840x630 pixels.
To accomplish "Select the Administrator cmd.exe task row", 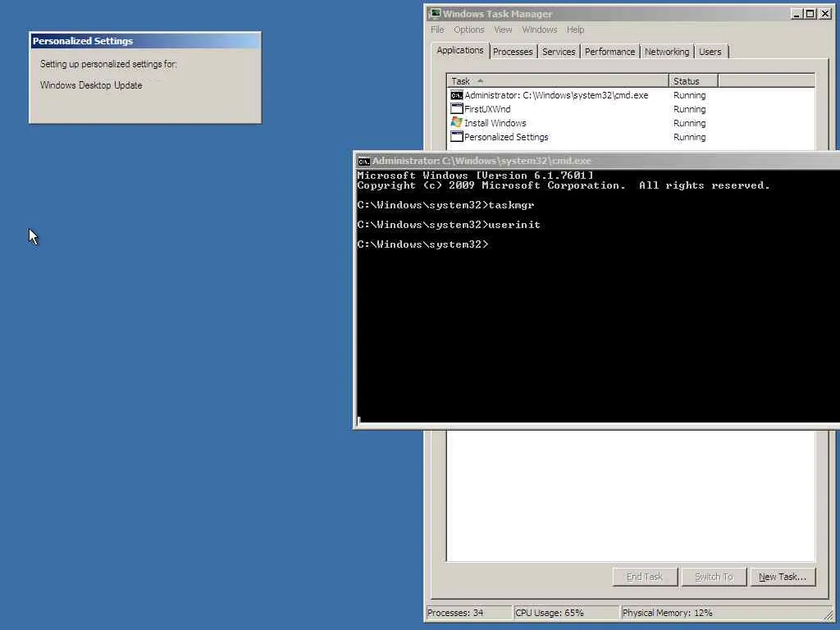I will click(x=631, y=95).
